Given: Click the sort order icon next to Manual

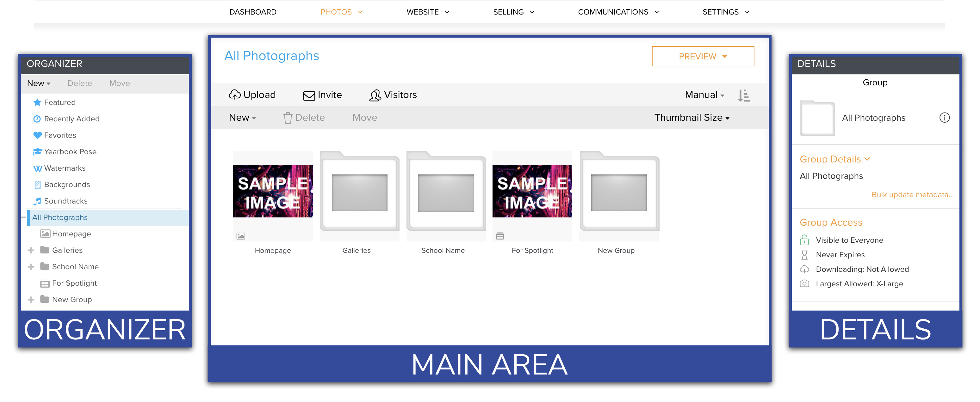Looking at the screenshot, I should (743, 95).
